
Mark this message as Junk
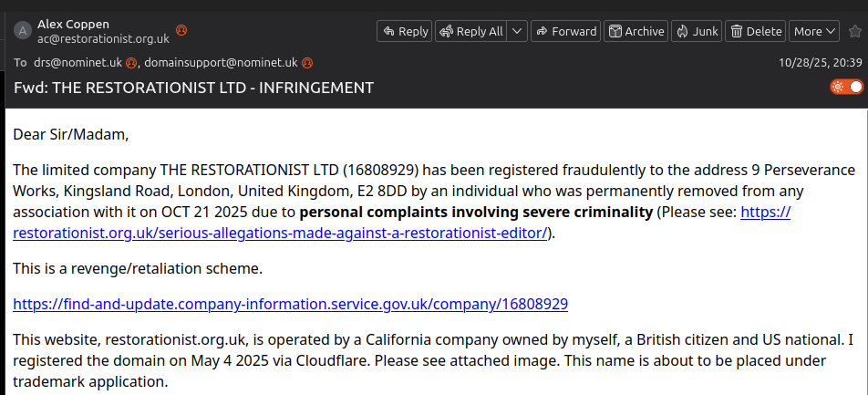[x=697, y=31]
